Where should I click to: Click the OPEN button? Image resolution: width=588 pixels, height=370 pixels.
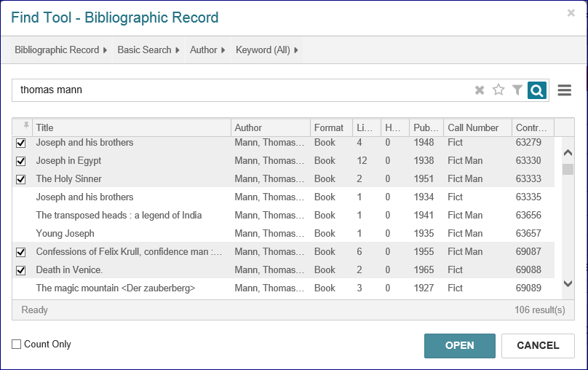point(459,346)
